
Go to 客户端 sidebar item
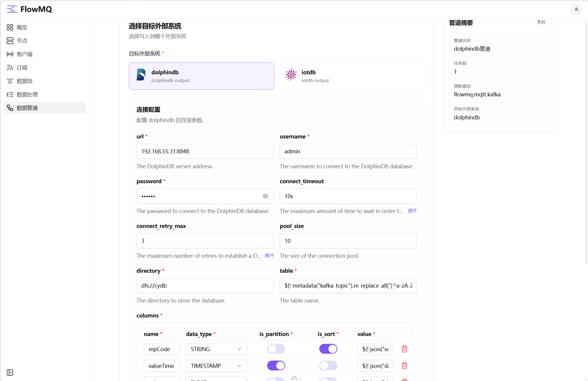tap(24, 54)
